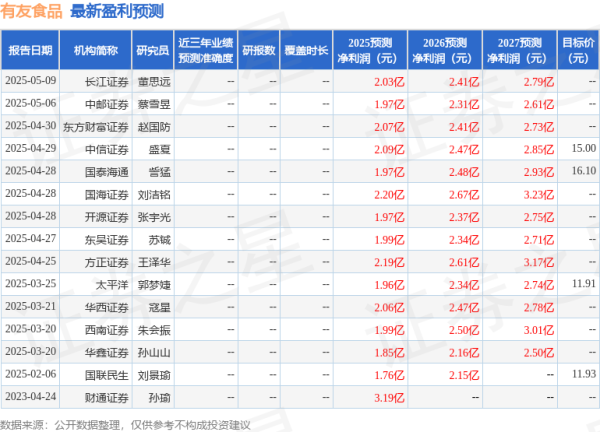Click institution 国海证券
600x432 pixels.
pos(106,194)
